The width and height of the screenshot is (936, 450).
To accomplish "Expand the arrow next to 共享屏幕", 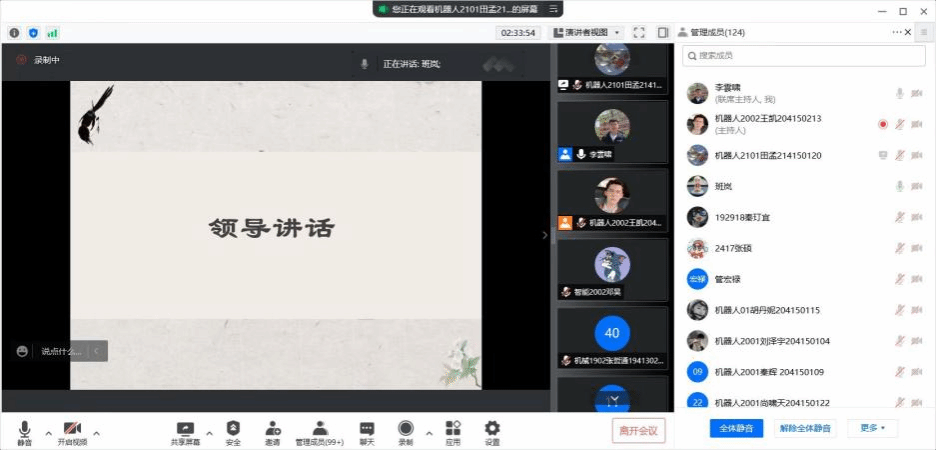I will click(x=209, y=433).
